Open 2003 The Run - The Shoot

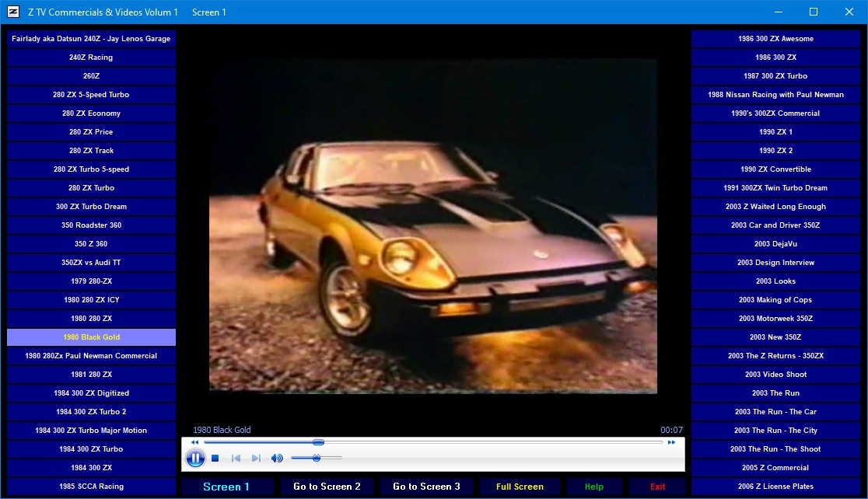[x=775, y=449]
